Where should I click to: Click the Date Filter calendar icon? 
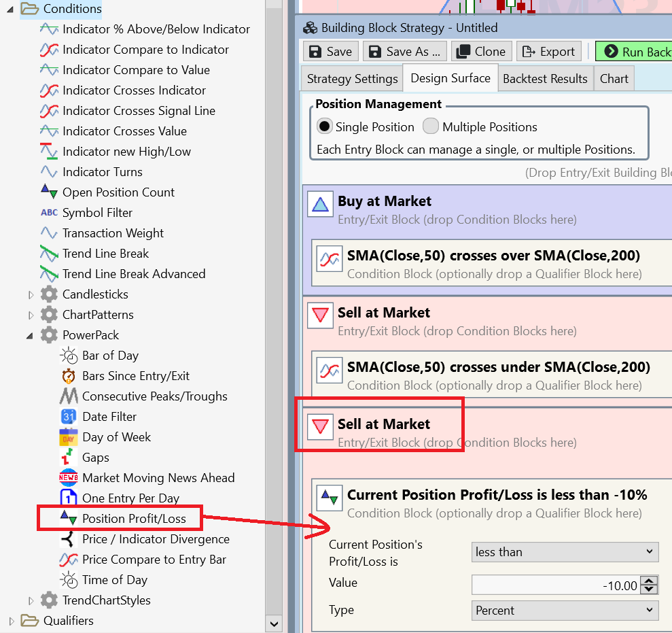[69, 417]
